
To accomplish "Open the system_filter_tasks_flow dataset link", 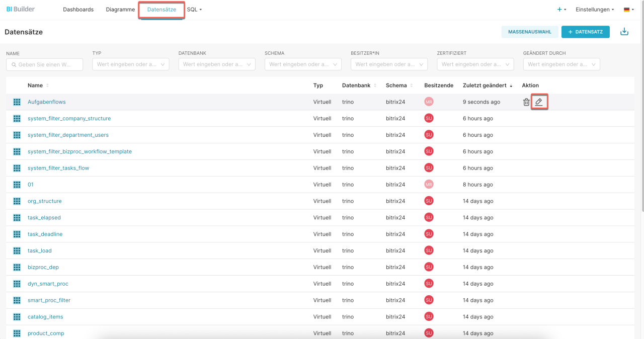I will click(58, 168).
